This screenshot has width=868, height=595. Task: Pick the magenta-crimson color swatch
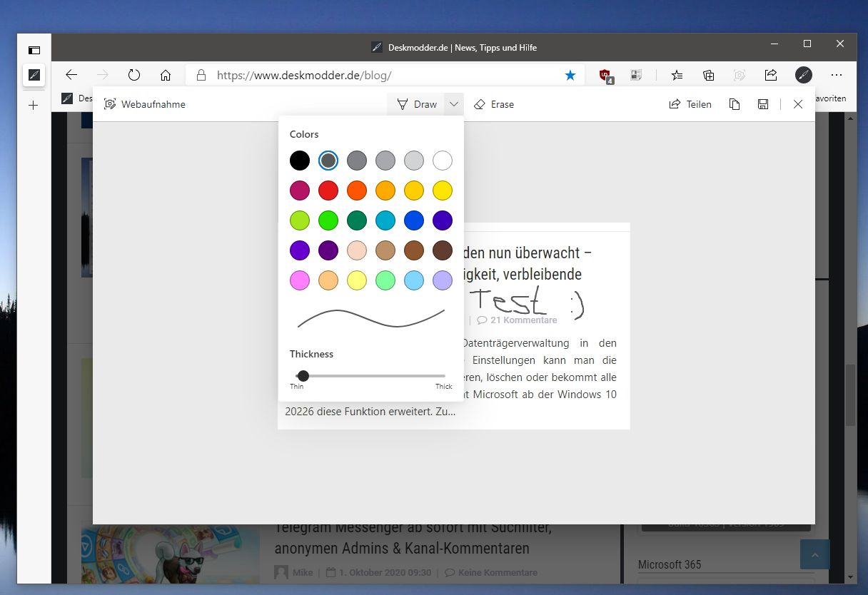click(300, 190)
